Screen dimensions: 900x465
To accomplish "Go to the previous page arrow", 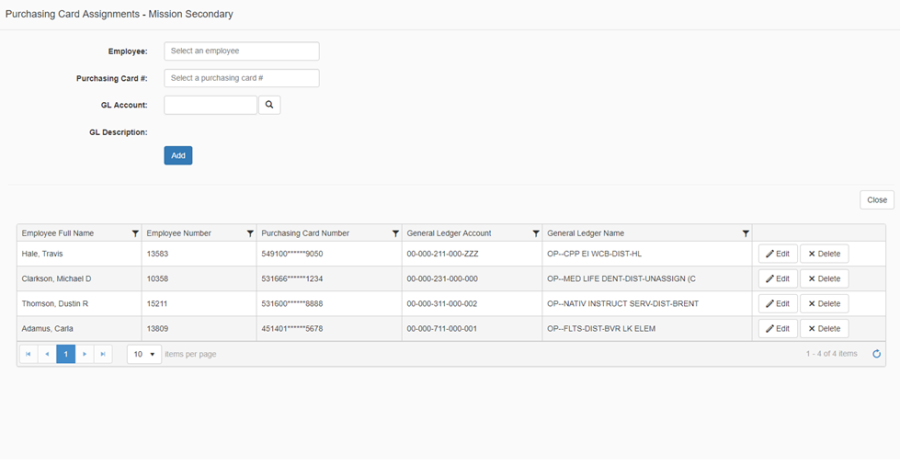I will (x=47, y=354).
